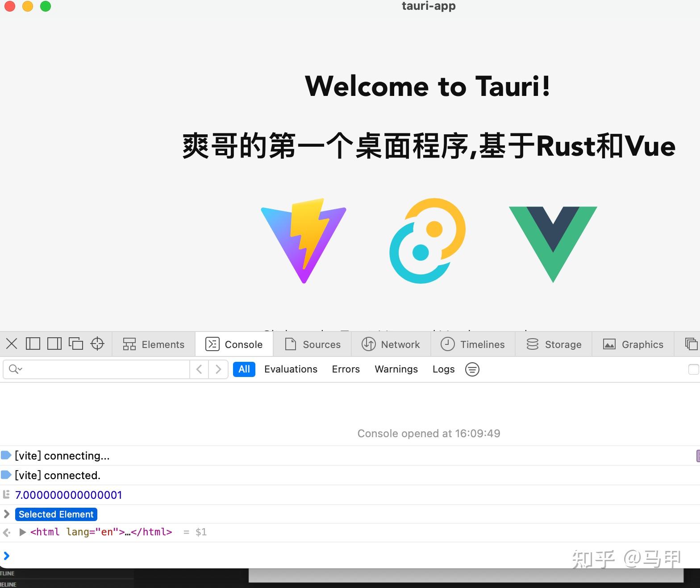Open the Storage tab
The image size is (700, 588).
pos(554,344)
